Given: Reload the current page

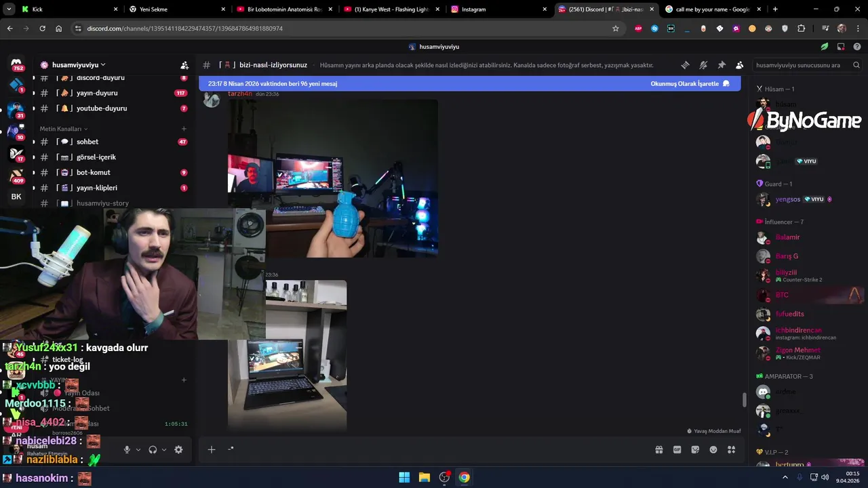Looking at the screenshot, I should coord(43,28).
